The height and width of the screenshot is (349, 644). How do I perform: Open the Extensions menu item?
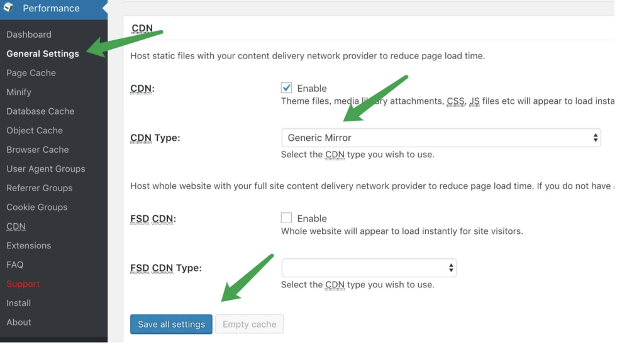pos(29,245)
